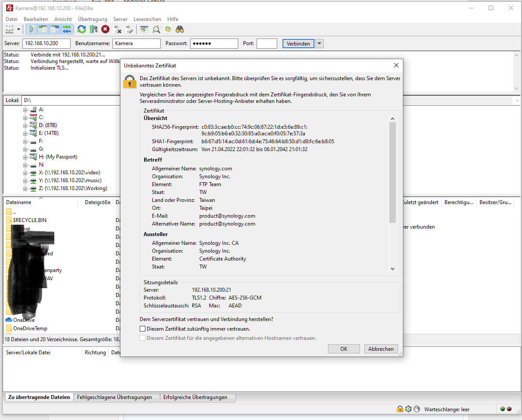
Task: Enable always trust this certificate checkbox
Action: [142, 329]
